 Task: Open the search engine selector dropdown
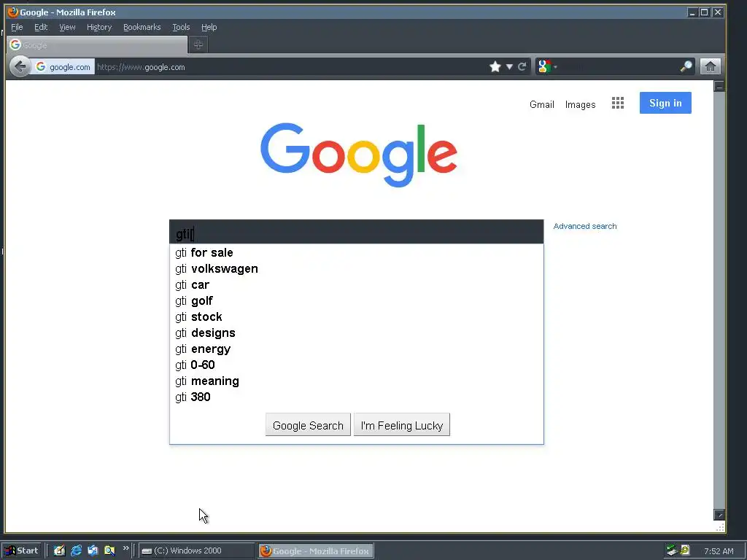coord(547,66)
